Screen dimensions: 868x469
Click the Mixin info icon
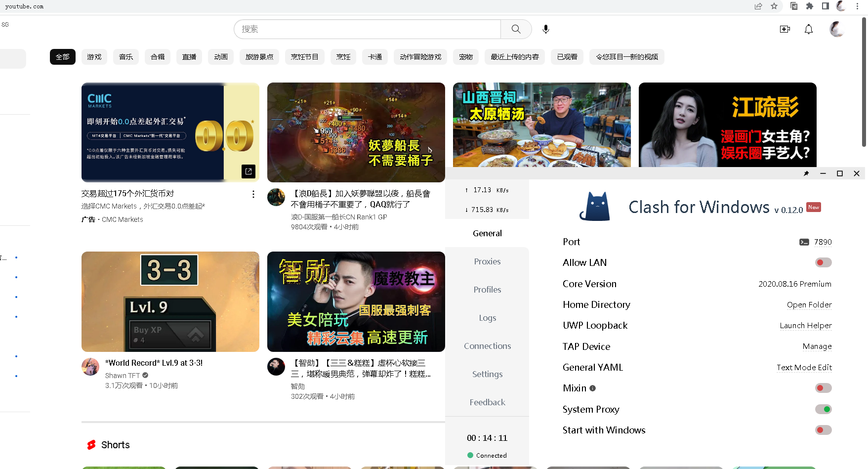[x=593, y=388]
